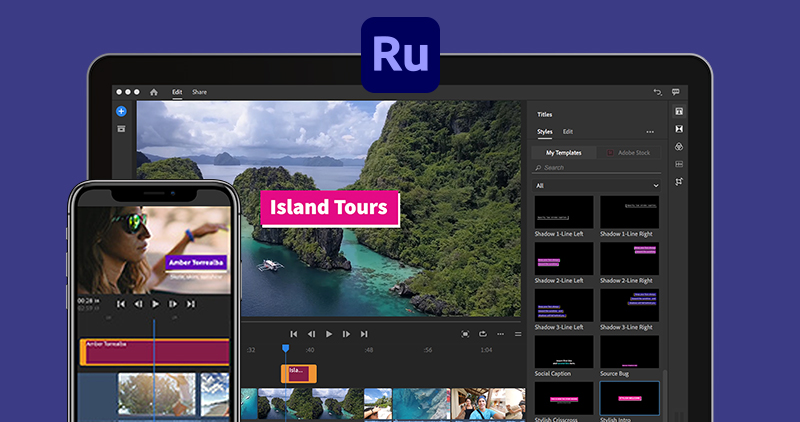The image size is (800, 422).
Task: Open the Transitions panel icon in right sidebar
Action: tap(679, 129)
